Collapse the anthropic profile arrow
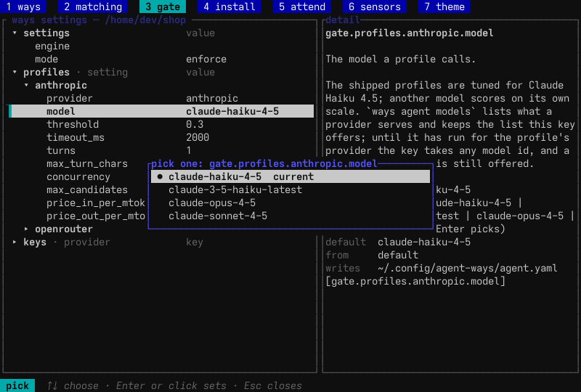The image size is (581, 392). pyautogui.click(x=26, y=85)
